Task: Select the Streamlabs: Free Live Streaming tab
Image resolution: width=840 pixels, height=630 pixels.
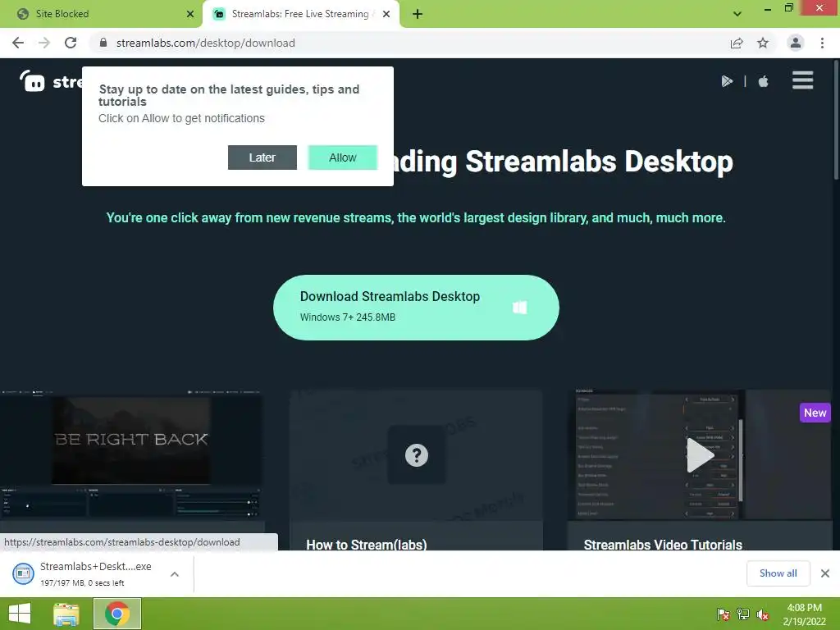Action: [300, 14]
